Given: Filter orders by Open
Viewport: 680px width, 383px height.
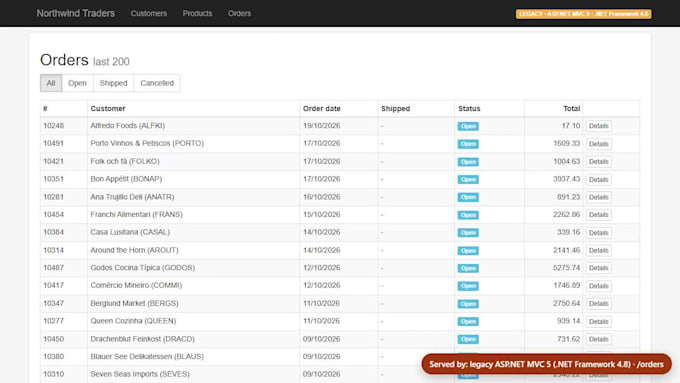Looking at the screenshot, I should click(77, 83).
